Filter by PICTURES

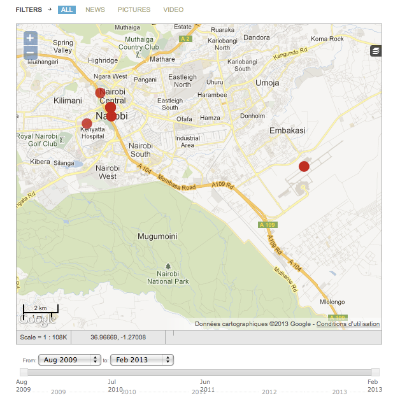click(134, 10)
